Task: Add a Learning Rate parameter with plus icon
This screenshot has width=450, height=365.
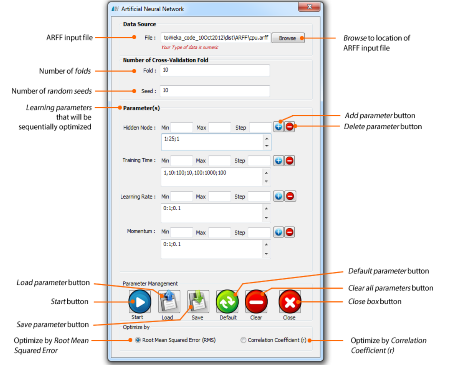Action: click(278, 196)
